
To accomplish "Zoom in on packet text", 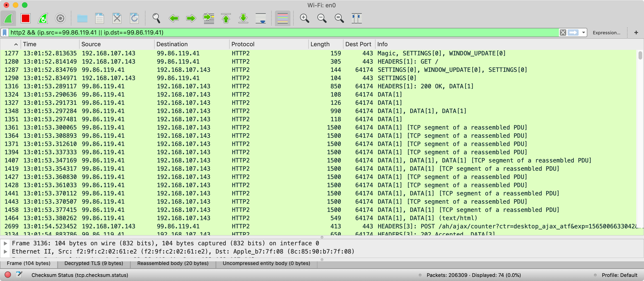I will pos(304,18).
